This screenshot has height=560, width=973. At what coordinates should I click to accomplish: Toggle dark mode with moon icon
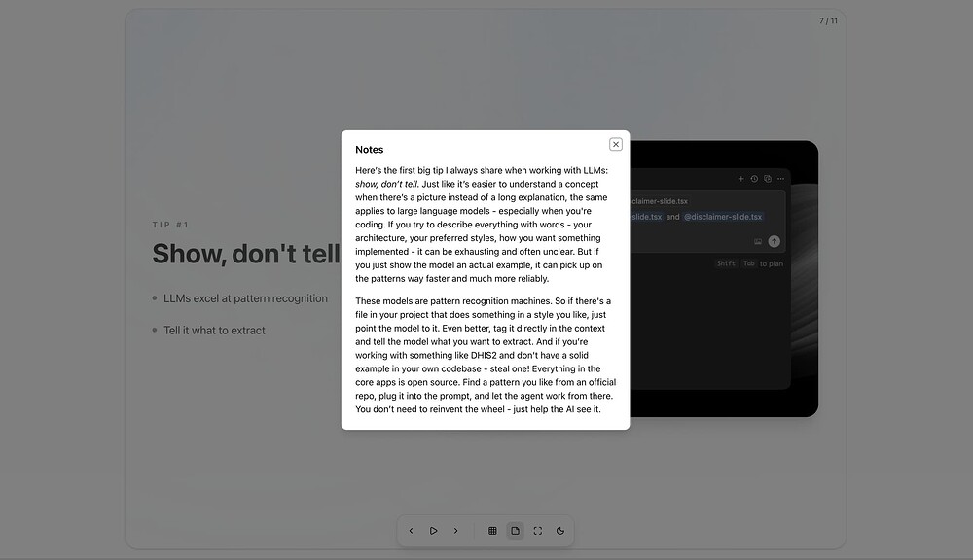coord(560,531)
